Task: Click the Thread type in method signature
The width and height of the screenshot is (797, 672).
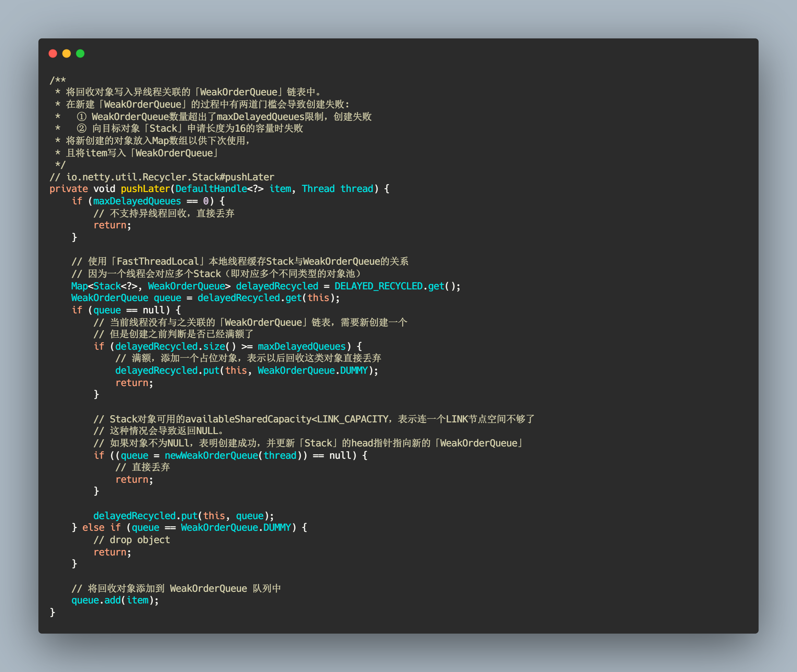Action: [318, 189]
